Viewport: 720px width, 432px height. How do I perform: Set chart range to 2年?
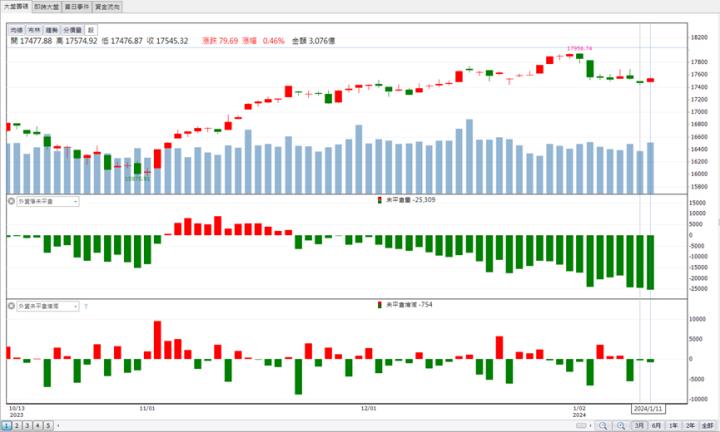coord(691,426)
